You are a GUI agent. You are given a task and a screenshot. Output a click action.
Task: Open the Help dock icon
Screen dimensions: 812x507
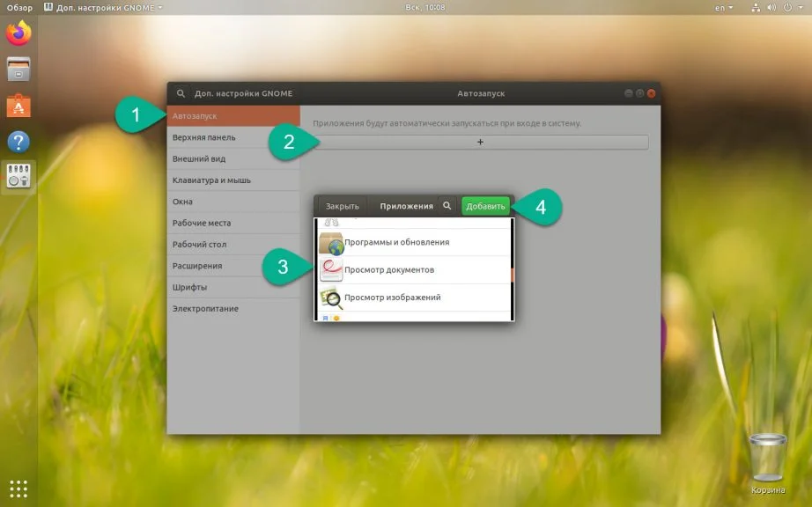click(18, 141)
